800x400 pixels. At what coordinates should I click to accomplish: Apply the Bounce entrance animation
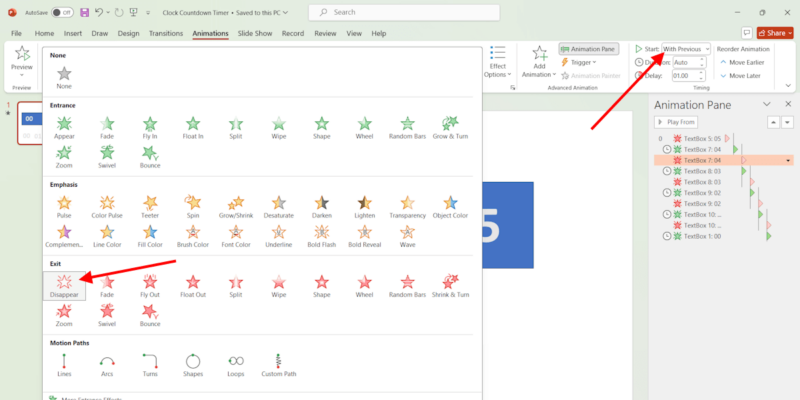coord(150,157)
